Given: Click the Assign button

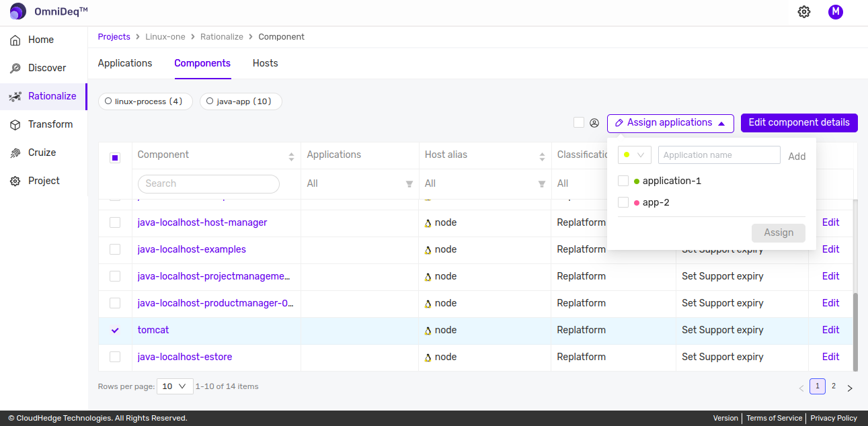Looking at the screenshot, I should [779, 232].
